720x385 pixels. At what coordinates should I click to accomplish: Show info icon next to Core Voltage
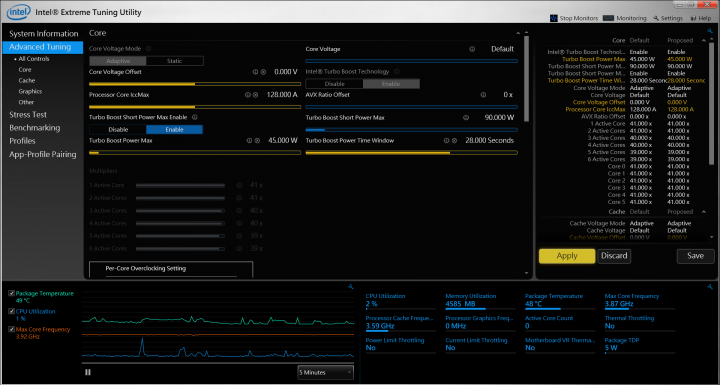click(472, 49)
